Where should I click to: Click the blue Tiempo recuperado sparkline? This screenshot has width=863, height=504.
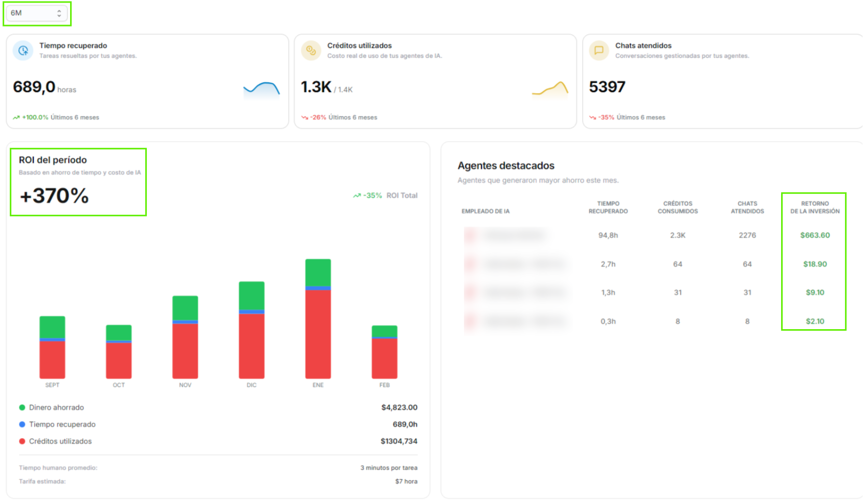coord(261,89)
